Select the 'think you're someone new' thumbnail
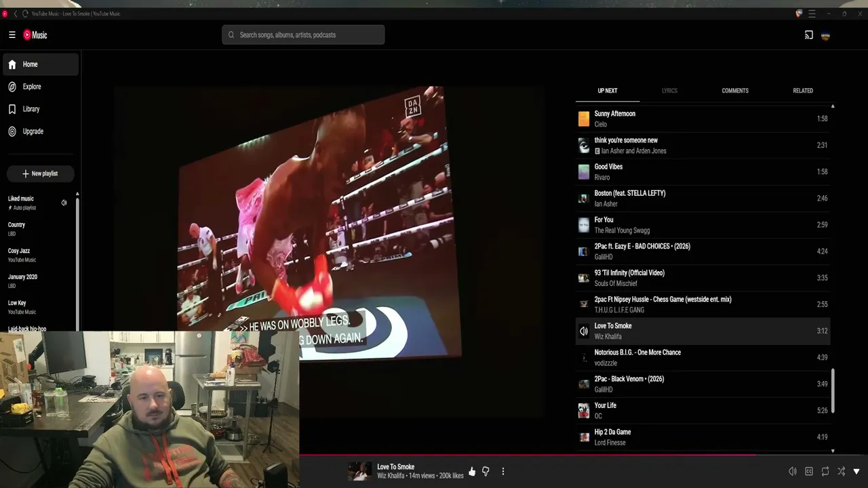 click(583, 145)
